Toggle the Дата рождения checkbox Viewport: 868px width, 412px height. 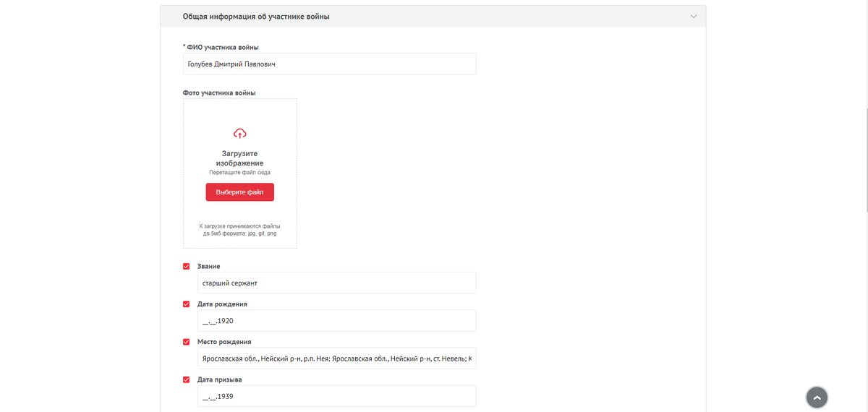[x=187, y=304]
